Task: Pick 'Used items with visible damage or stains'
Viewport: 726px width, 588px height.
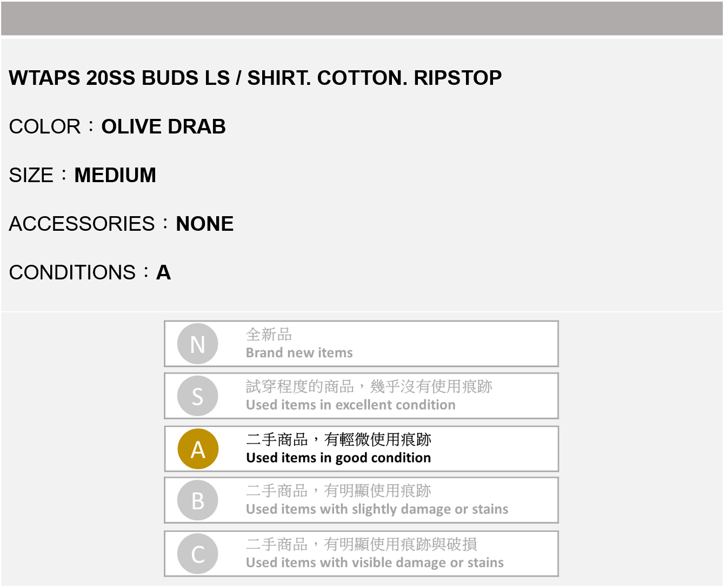Action: coord(375,563)
